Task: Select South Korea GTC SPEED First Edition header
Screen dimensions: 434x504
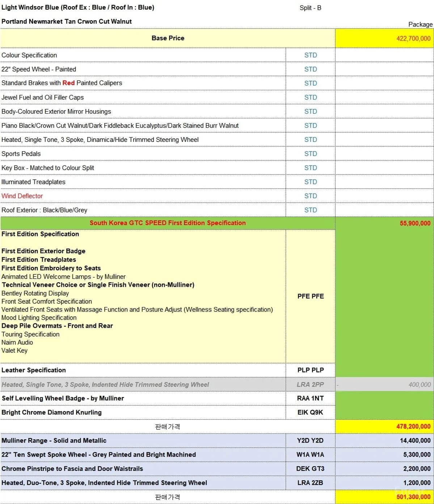Action: [x=168, y=223]
